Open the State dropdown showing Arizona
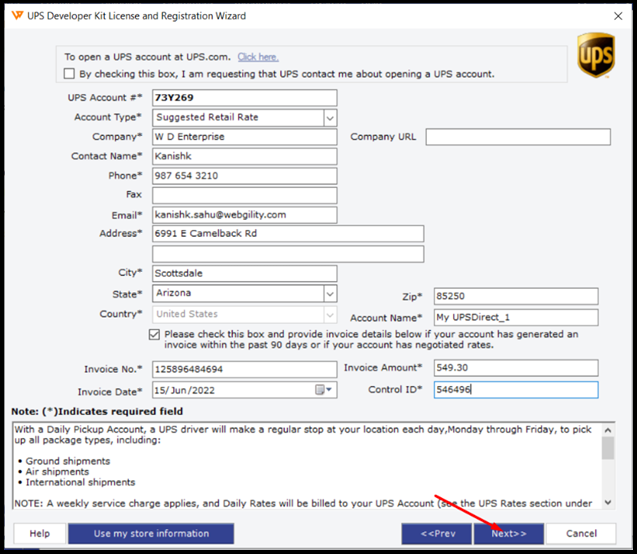 [x=330, y=293]
